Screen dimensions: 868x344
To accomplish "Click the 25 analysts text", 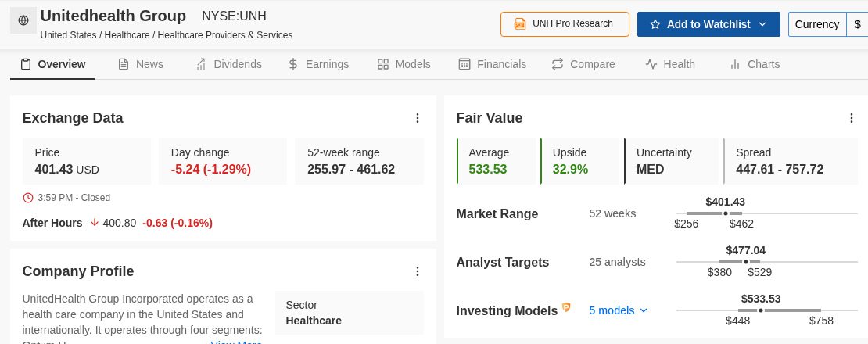I will 617,262.
